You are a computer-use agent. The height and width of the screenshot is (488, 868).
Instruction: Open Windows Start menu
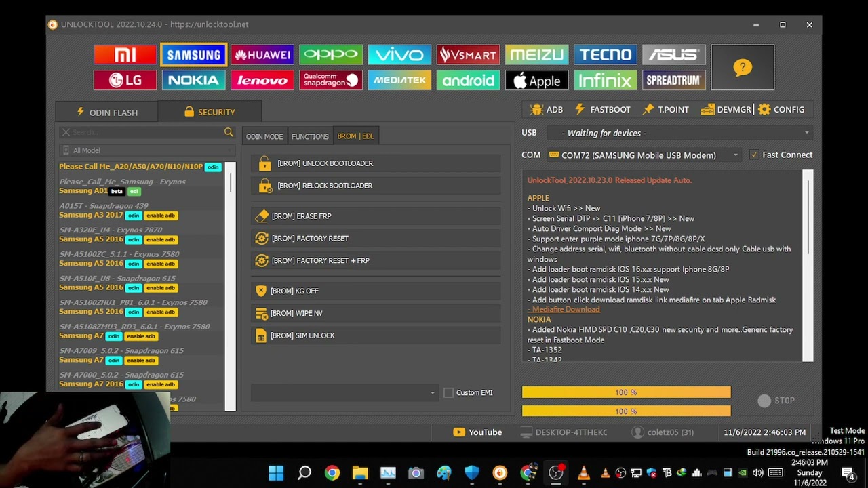pos(276,472)
